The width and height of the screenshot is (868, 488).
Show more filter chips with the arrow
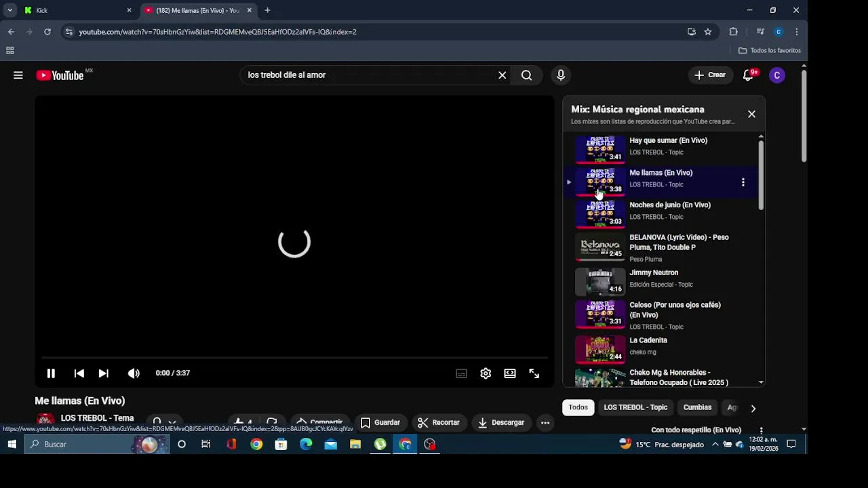click(x=753, y=408)
